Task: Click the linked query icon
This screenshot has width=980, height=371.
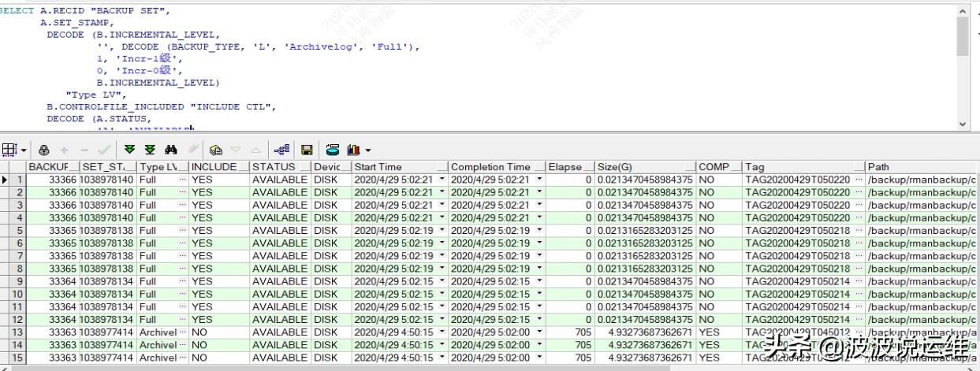Action: tap(281, 149)
